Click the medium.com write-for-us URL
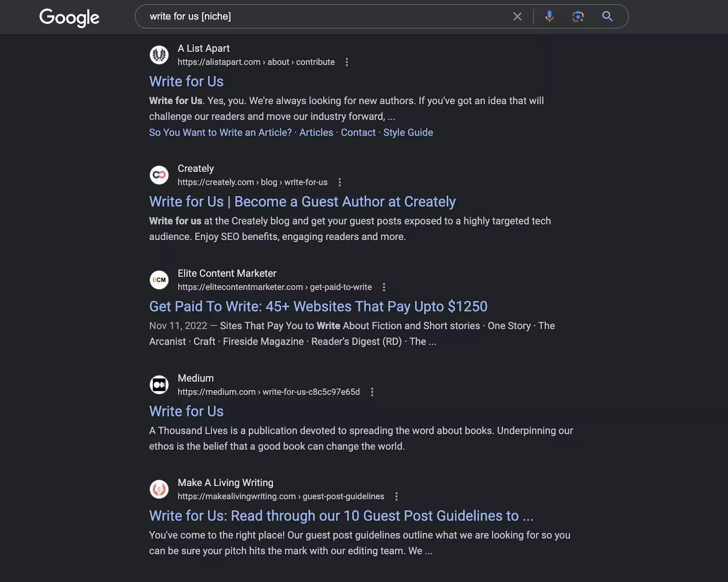The height and width of the screenshot is (582, 728). (269, 392)
